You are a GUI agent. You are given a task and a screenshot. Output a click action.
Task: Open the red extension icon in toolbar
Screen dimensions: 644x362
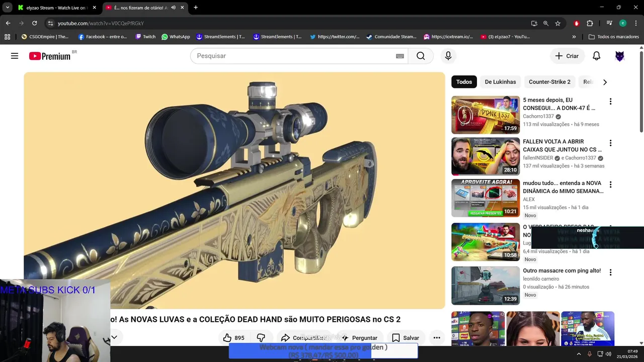coord(577,23)
